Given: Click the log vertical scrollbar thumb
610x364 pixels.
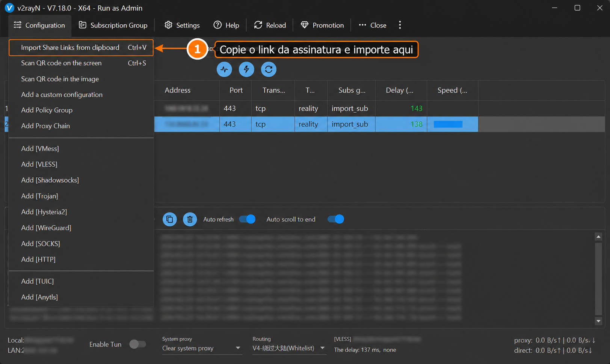Looking at the screenshot, I should click(x=598, y=279).
